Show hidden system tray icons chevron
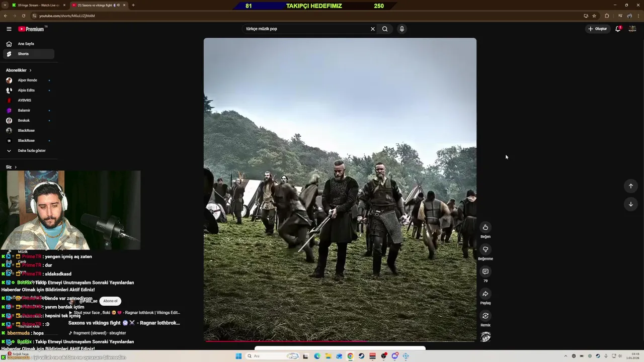The width and height of the screenshot is (644, 362). [566, 356]
